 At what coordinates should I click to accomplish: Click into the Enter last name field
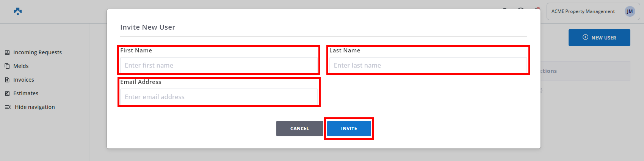tap(428, 65)
